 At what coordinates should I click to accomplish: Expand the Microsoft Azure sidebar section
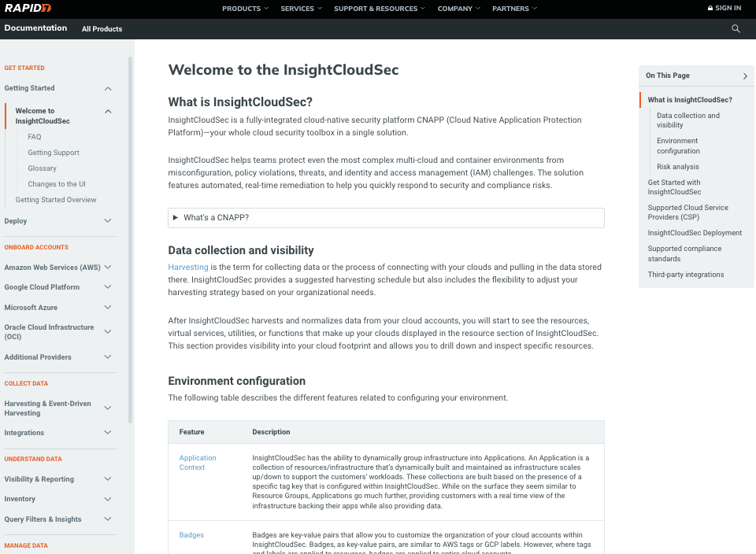pyautogui.click(x=108, y=308)
